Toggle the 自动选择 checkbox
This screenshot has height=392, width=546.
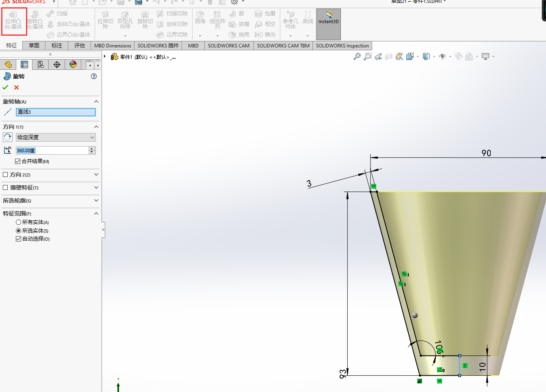coord(18,239)
